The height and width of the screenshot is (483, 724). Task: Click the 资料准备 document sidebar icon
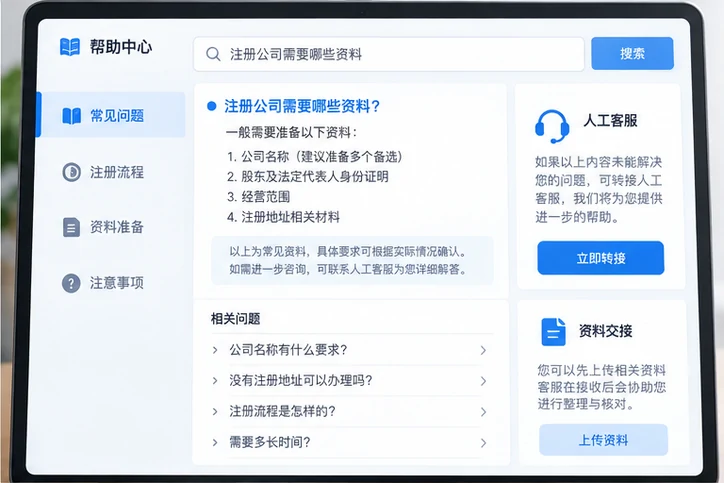[x=71, y=227]
